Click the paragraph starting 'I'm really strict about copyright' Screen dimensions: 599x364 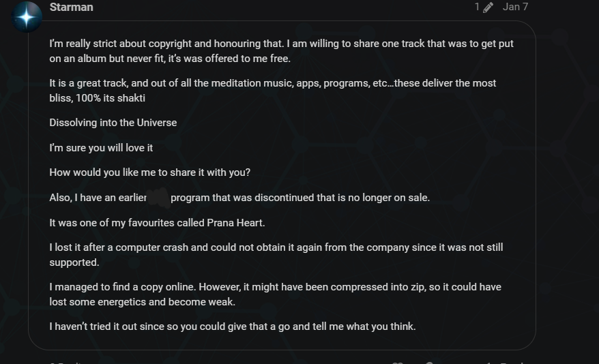(x=281, y=51)
